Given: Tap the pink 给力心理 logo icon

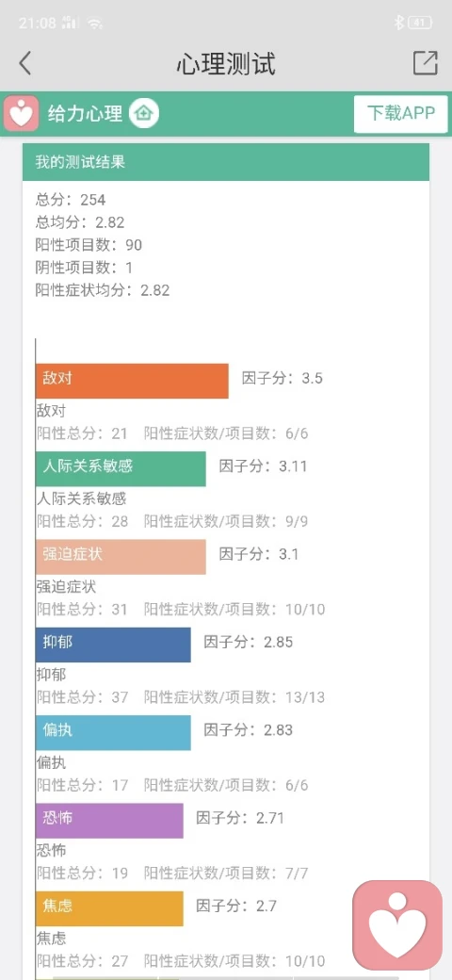Looking at the screenshot, I should tap(22, 114).
